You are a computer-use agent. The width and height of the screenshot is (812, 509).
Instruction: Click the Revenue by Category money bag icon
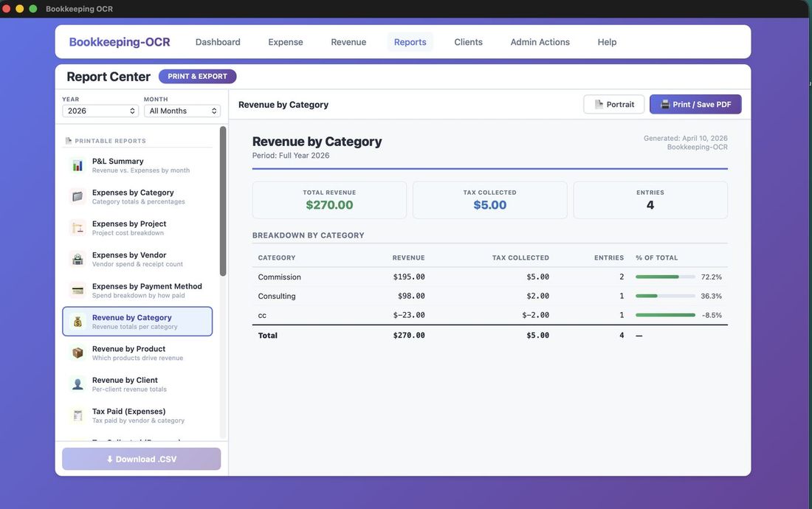click(x=77, y=321)
